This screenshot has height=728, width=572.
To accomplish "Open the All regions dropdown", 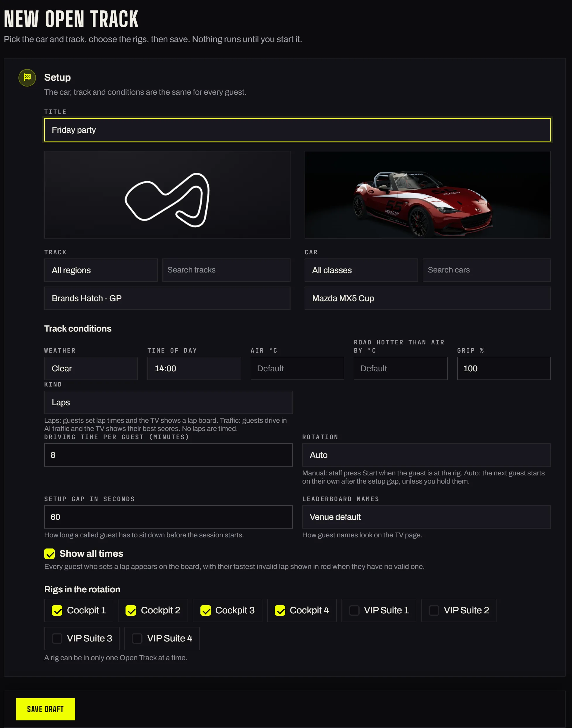I will pos(101,270).
